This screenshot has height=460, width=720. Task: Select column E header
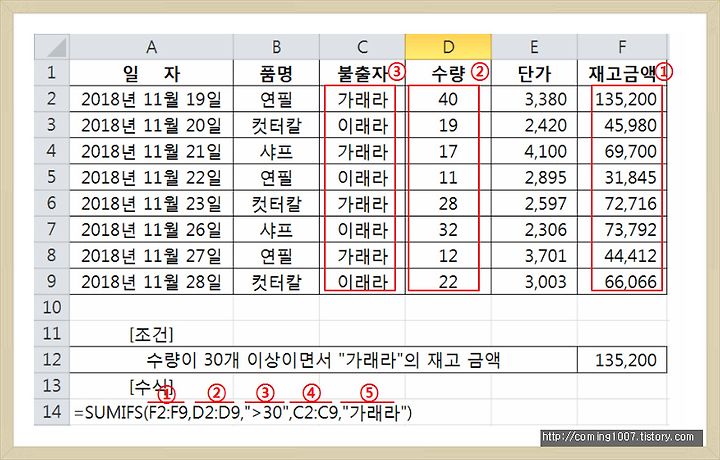[534, 47]
